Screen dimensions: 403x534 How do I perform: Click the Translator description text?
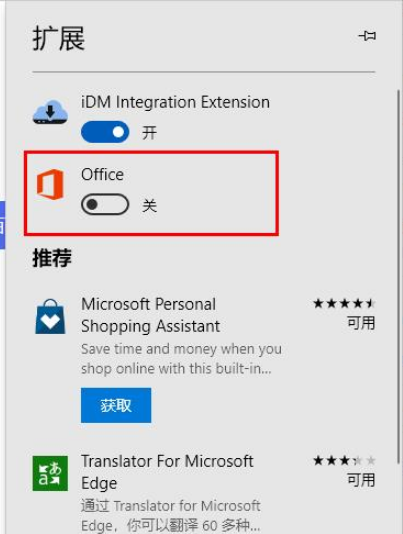pos(170,516)
